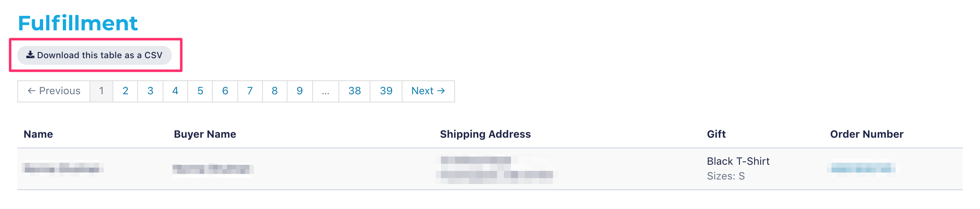Click the pagination ellipsis gap
The image size is (980, 209).
[326, 91]
